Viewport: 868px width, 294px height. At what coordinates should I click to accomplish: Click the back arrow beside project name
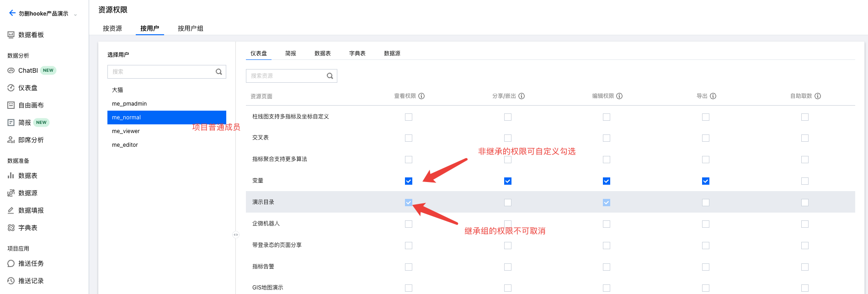[12, 13]
